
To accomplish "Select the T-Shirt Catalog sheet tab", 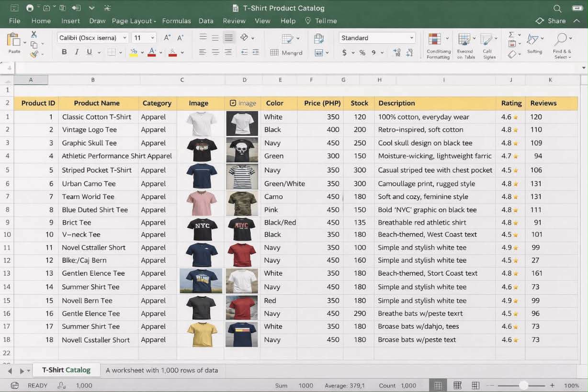I will tap(67, 370).
